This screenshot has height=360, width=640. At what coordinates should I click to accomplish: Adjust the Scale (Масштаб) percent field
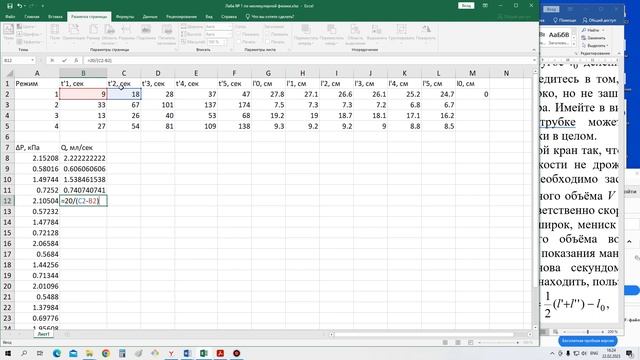216,42
